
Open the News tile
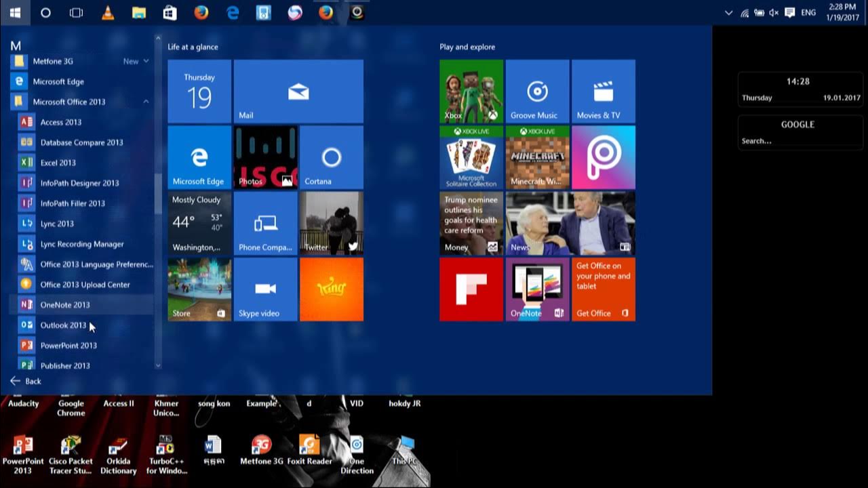point(570,224)
